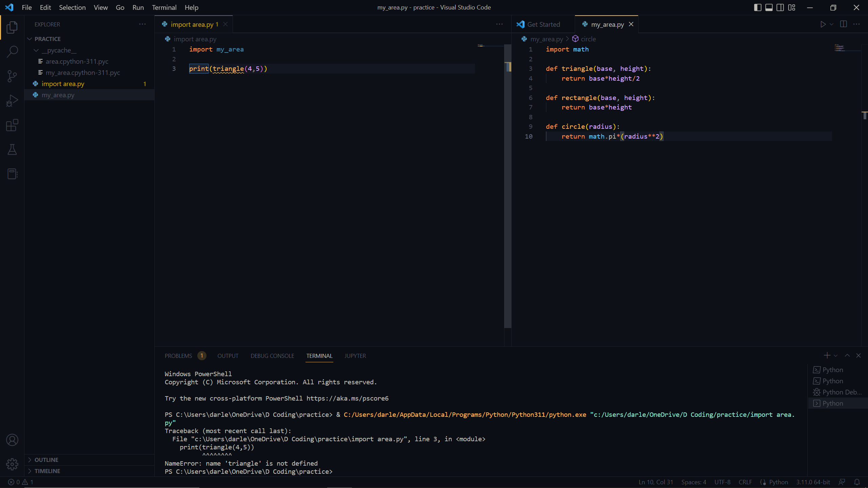
Task: Select my_area.cpython-311.pyc in Explorer
Action: coord(90,73)
